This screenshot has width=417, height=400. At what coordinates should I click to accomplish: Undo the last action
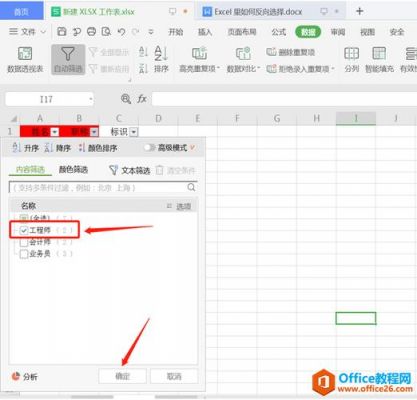tap(121, 32)
